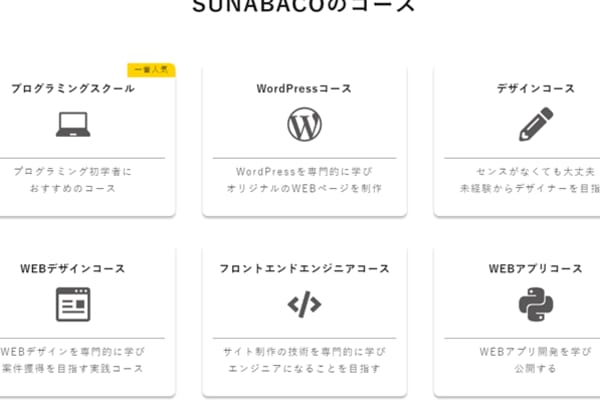The image size is (600, 400).
Task: Click the WordPress logo icon
Action: click(304, 124)
